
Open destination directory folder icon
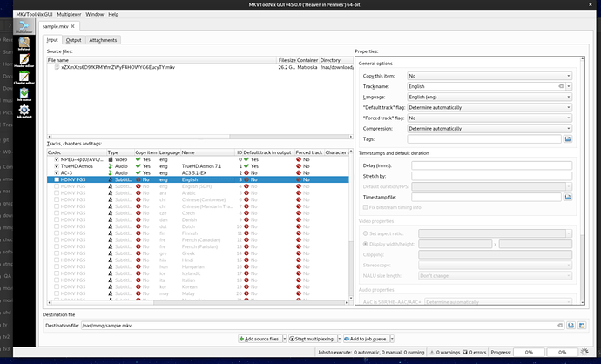[582, 326]
